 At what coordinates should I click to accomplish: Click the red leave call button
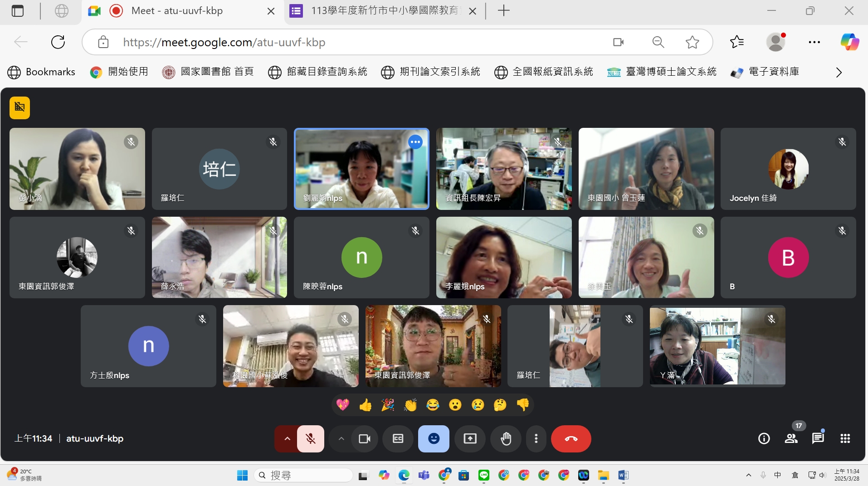571,438
